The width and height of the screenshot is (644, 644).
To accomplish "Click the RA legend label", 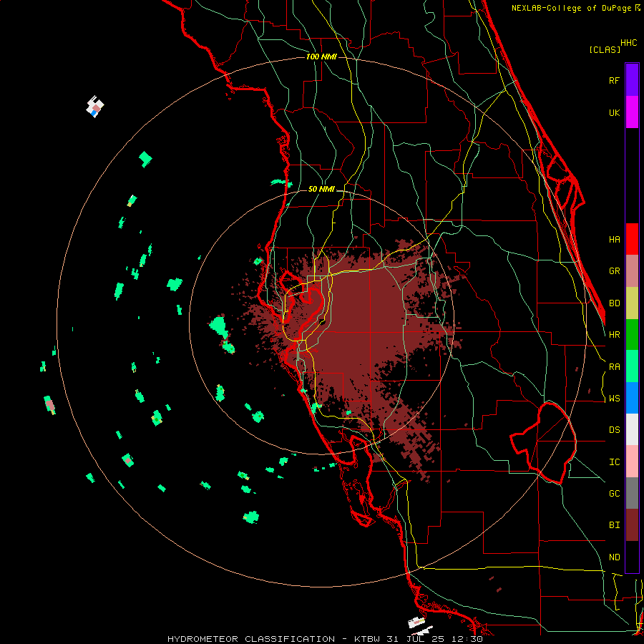I will [x=614, y=367].
